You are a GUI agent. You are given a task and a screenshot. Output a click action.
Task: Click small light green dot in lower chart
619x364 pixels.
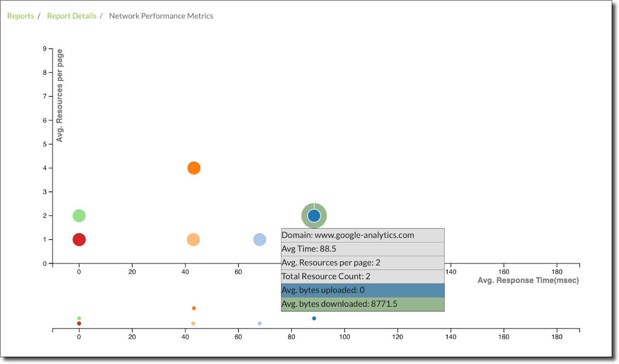tap(79, 318)
